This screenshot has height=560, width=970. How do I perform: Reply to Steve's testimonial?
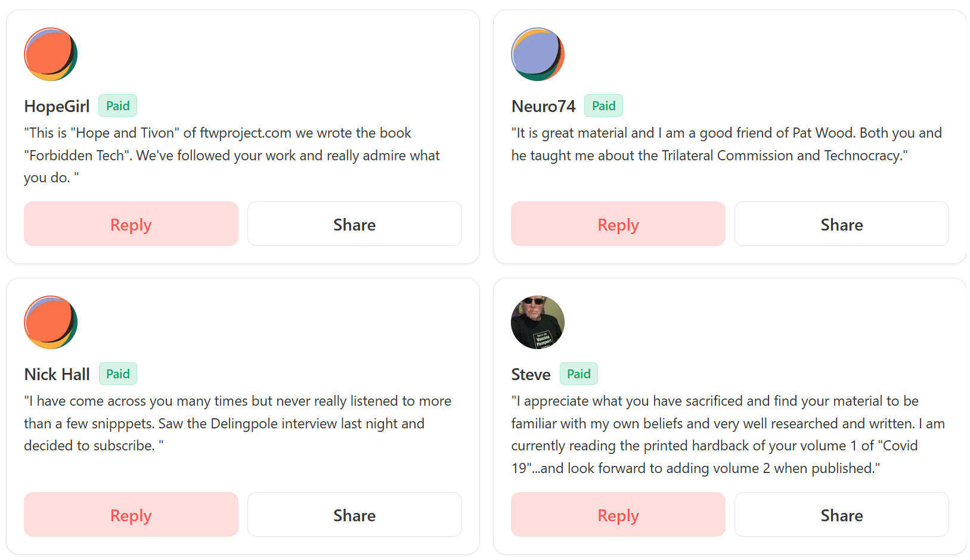click(618, 515)
